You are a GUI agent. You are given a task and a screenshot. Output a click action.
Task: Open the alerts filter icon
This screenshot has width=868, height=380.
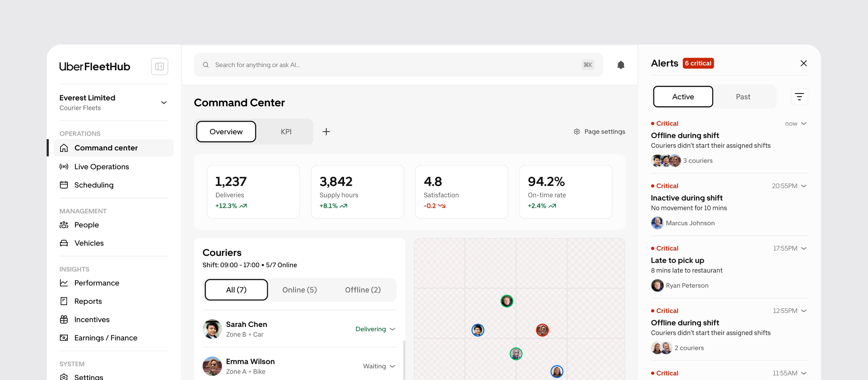coord(799,97)
